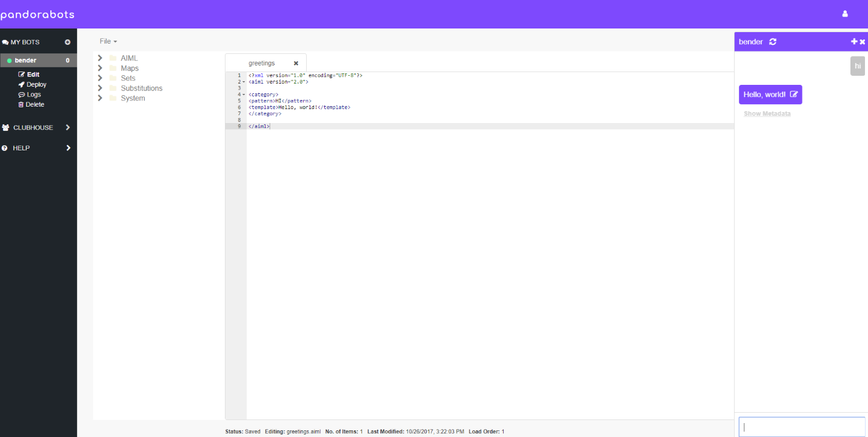Expand the AIML folder
Image resolution: width=868 pixels, height=437 pixels.
tap(99, 58)
